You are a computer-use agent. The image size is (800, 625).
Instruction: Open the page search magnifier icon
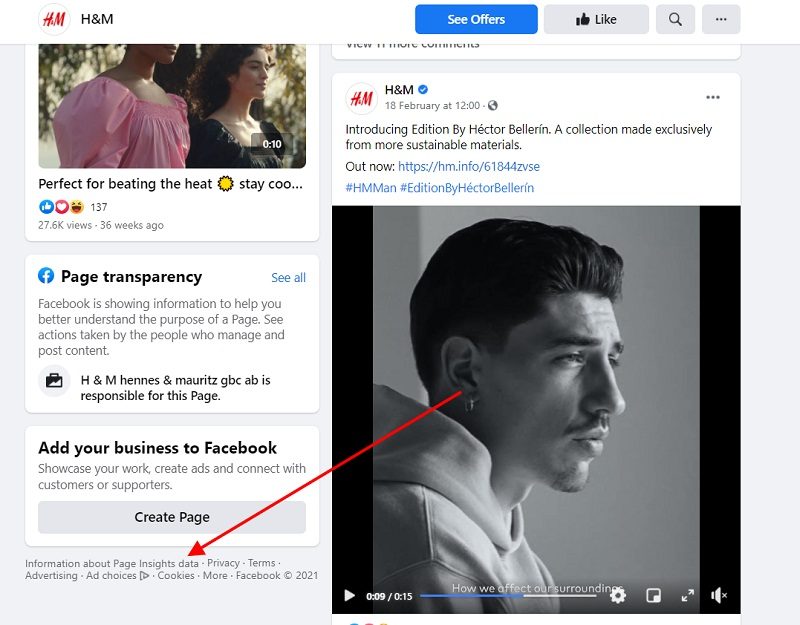coord(675,19)
